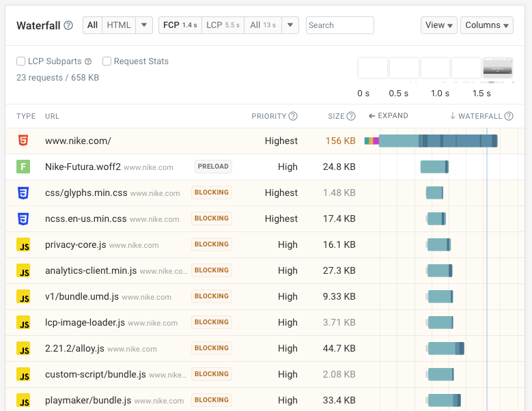Click the SIZE column header
The image size is (532, 411).
(x=336, y=116)
